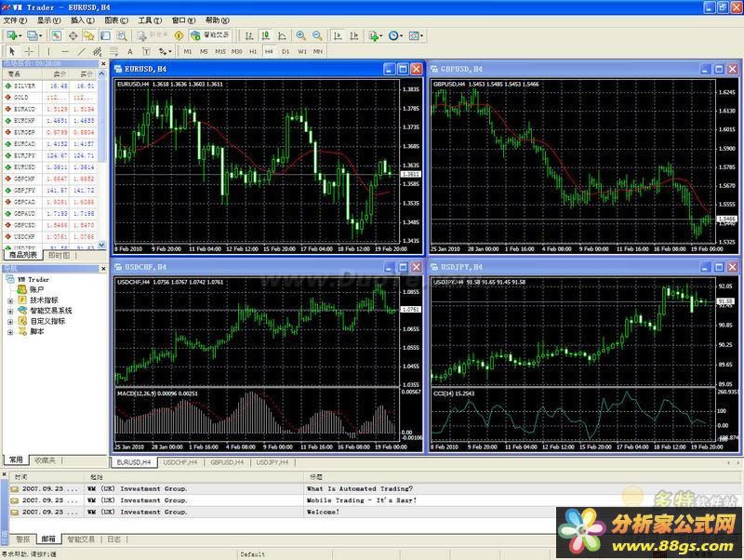Click the New Chart toolbar icon
The image size is (744, 560).
[12, 35]
